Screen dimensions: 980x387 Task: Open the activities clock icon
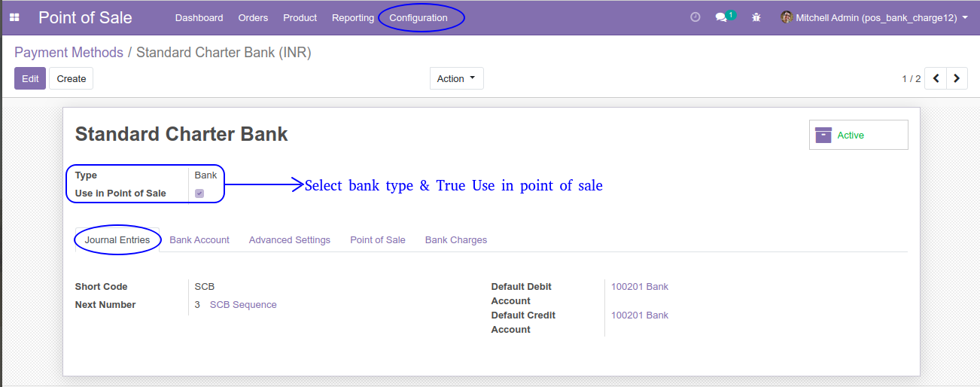[695, 17]
